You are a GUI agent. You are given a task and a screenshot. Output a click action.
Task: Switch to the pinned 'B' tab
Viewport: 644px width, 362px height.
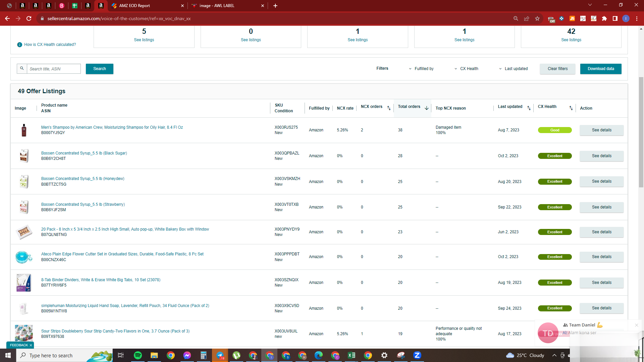62,6
